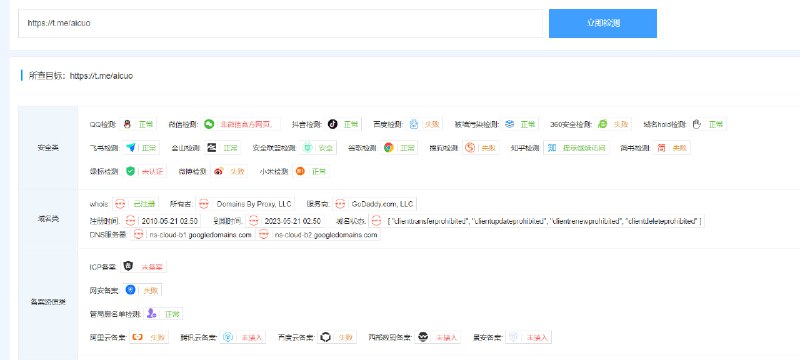Click the domain hold hand icon
The height and width of the screenshot is (360, 800).
(697, 124)
